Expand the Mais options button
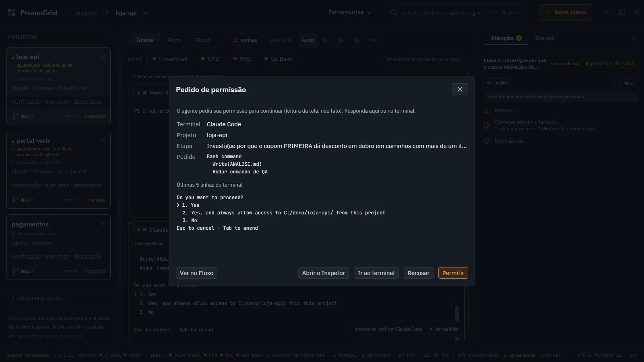This screenshot has height=362, width=644. tap(625, 83)
